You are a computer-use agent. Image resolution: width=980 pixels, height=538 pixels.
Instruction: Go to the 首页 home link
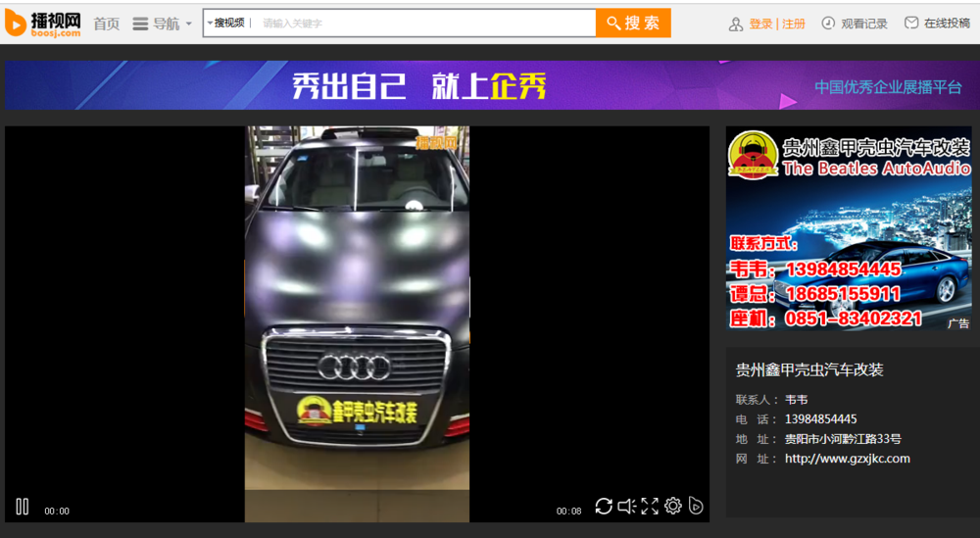coord(106,24)
